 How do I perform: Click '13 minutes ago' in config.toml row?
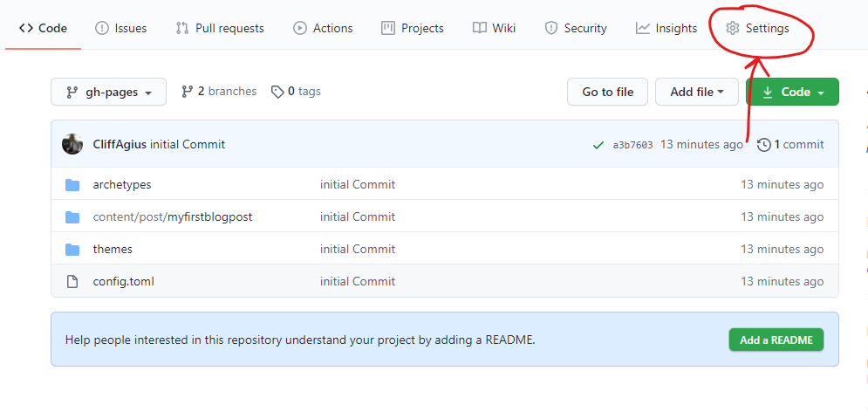coord(783,281)
